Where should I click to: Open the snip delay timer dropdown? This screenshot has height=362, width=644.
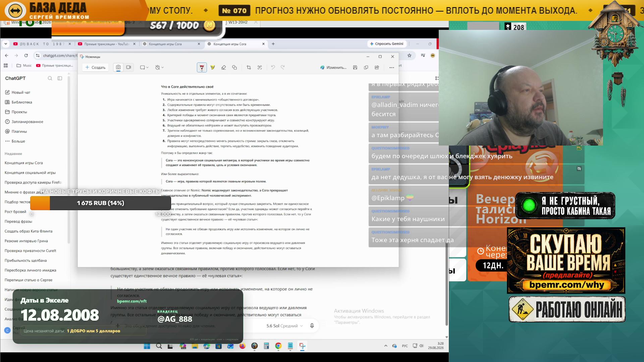(x=159, y=67)
